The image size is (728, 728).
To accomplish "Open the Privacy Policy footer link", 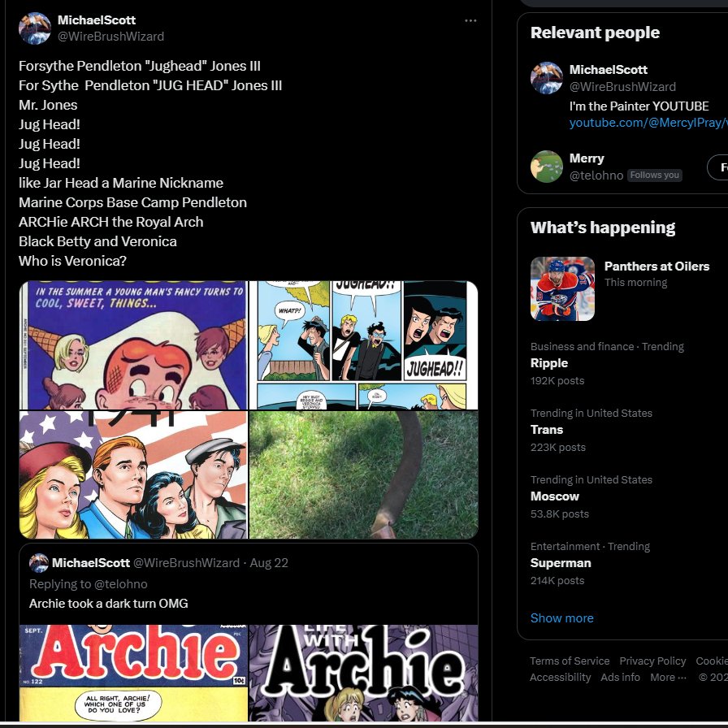I will pos(652,661).
